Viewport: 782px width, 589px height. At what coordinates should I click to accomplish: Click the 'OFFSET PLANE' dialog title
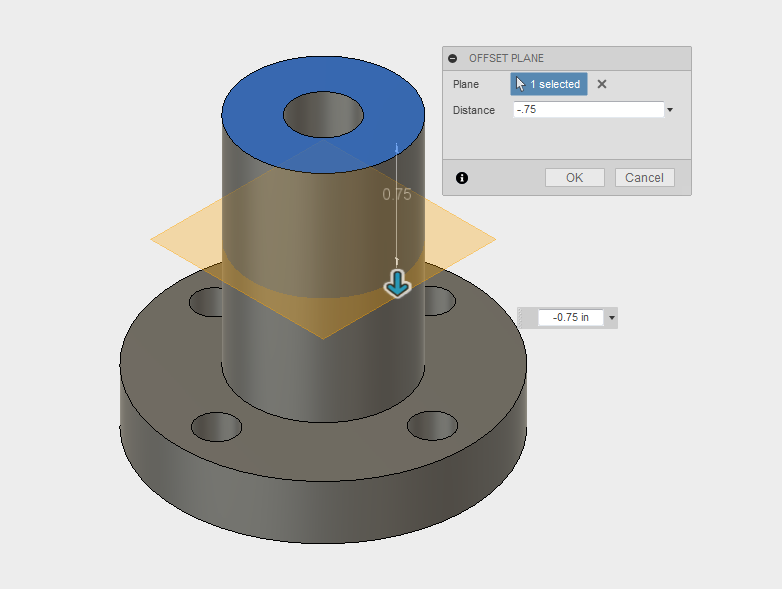tap(506, 58)
